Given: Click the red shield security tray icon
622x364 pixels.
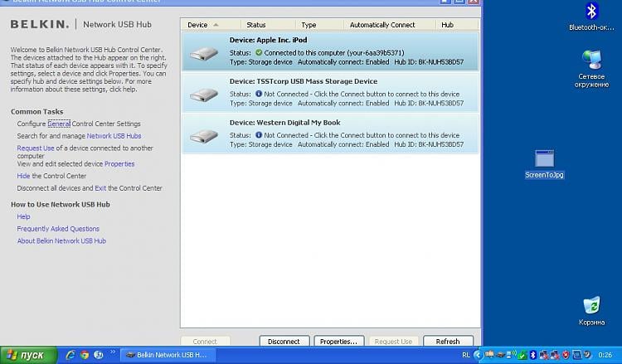Looking at the screenshot, I should pyautogui.click(x=566, y=355).
